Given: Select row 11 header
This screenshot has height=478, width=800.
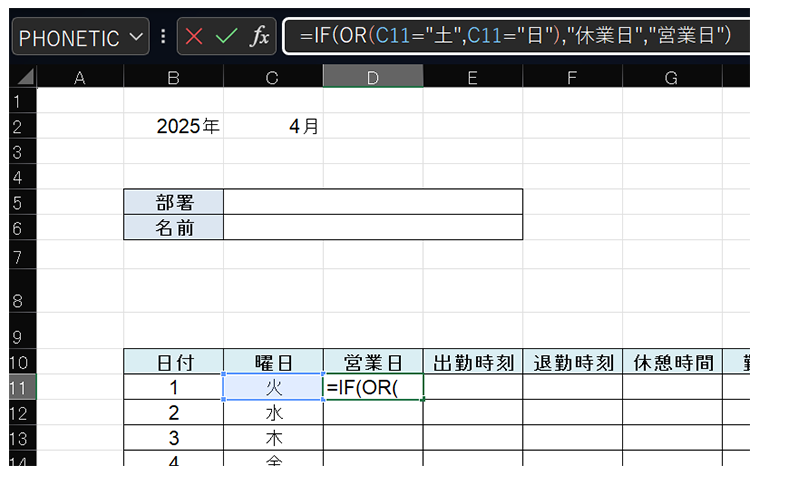Looking at the screenshot, I should pos(17,386).
